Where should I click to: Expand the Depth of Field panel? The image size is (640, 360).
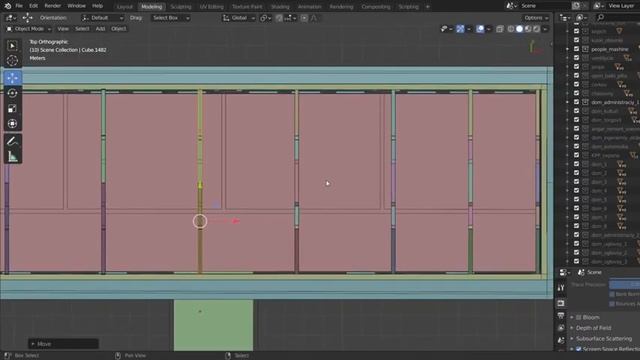coord(572,328)
